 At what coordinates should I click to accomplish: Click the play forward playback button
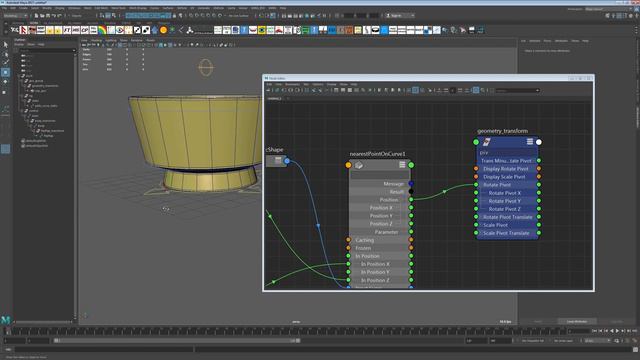(x=617, y=331)
